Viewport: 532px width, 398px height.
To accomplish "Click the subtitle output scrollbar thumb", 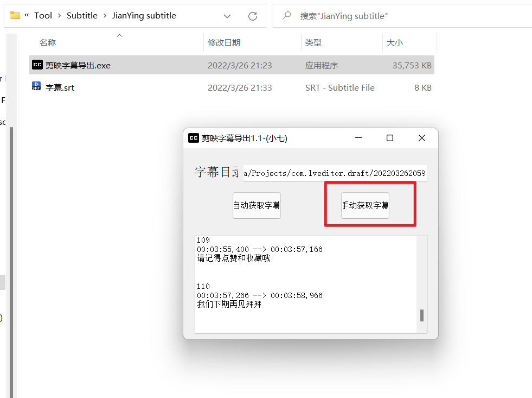I will pyautogui.click(x=422, y=315).
